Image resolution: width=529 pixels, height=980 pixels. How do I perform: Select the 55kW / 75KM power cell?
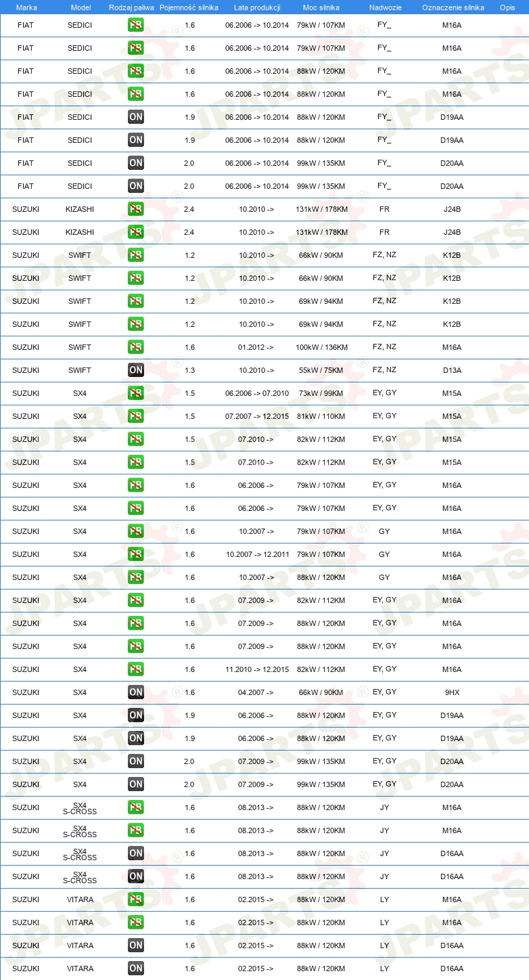321,370
